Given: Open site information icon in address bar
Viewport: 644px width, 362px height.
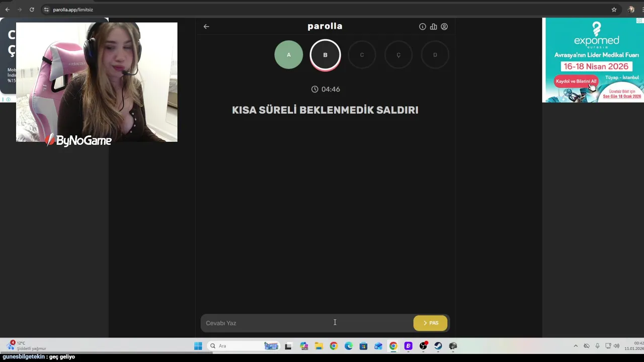Looking at the screenshot, I should (46, 10).
